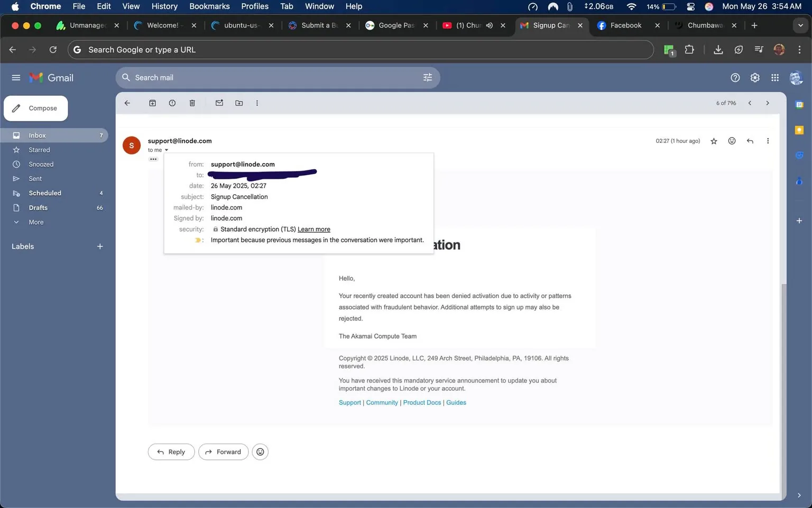812x508 pixels.
Task: Collapse the right side panel chevron
Action: 799,495
